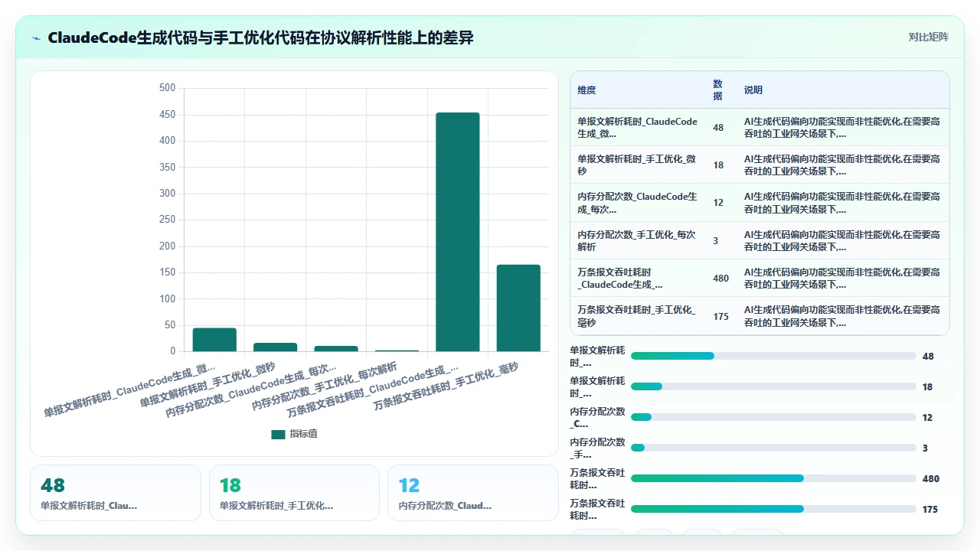
Task: Click the progress bar showing 480
Action: 773,478
